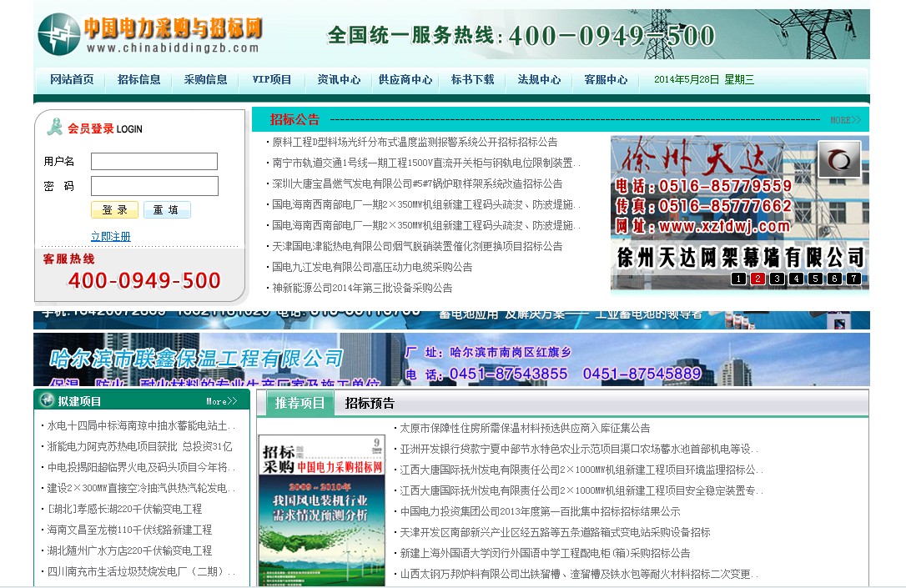Image resolution: width=906 pixels, height=588 pixels.
Task: Open the 立即注册 link
Action: pyautogui.click(x=110, y=236)
